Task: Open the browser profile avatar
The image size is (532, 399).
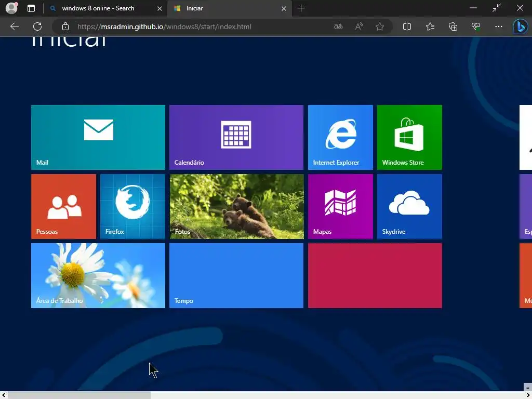Action: click(11, 8)
